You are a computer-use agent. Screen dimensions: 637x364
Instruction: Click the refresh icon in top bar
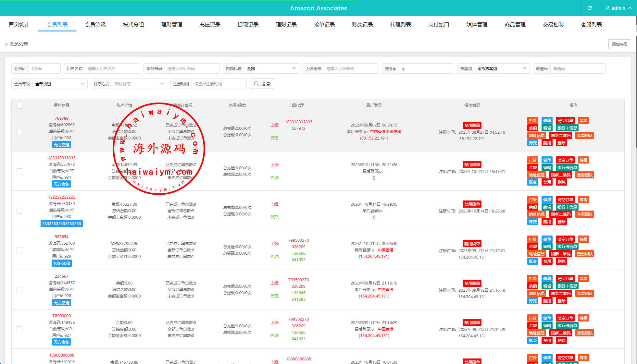click(x=590, y=8)
